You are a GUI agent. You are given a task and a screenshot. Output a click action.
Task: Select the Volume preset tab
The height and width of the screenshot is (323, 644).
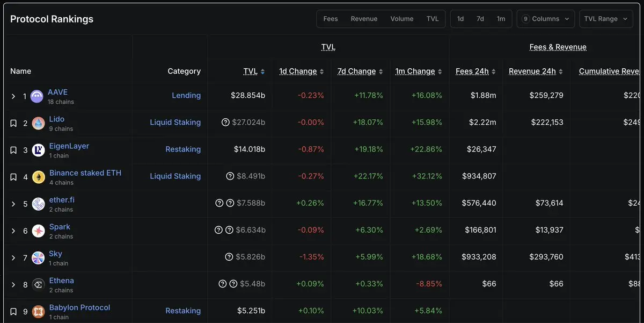tap(402, 19)
